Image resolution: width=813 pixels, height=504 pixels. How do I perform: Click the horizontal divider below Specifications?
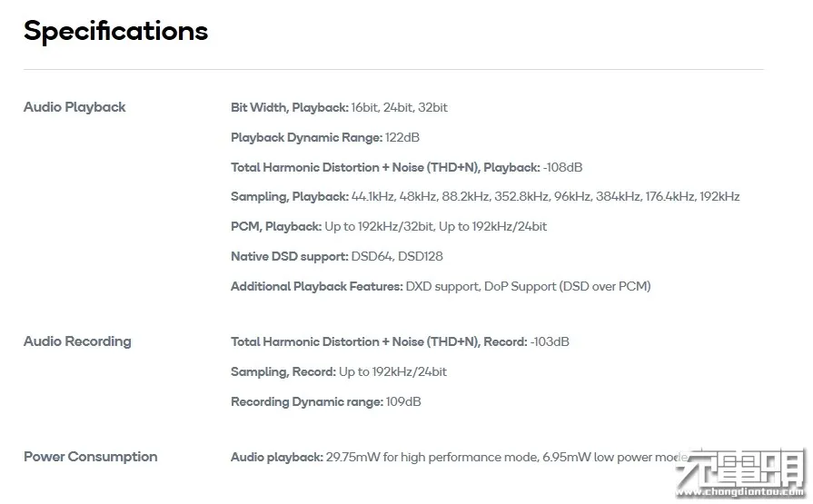pos(393,69)
